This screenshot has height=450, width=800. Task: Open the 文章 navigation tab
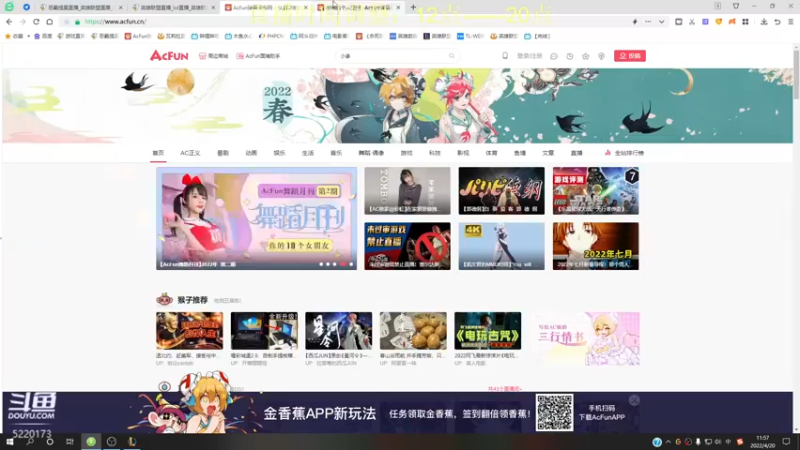(548, 153)
